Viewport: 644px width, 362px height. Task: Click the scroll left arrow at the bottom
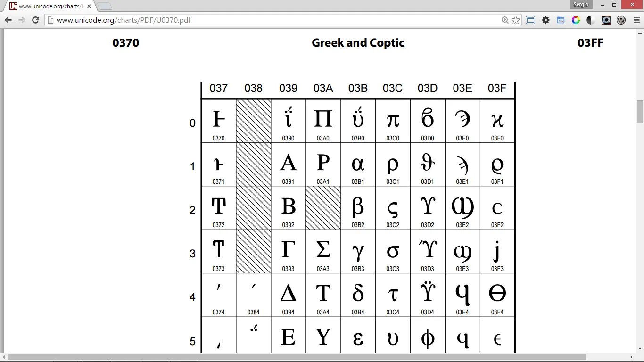click(3, 357)
